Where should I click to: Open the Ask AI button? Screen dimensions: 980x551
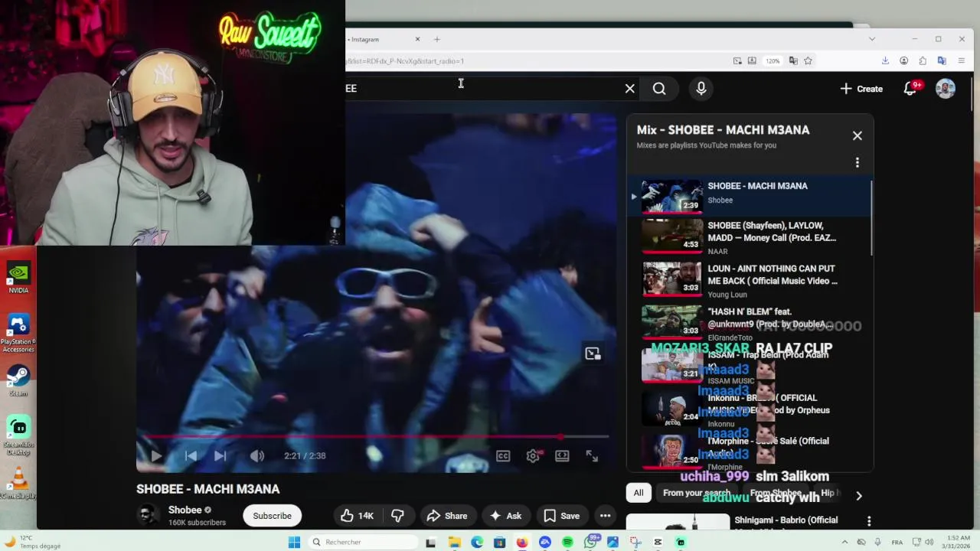[505, 516]
